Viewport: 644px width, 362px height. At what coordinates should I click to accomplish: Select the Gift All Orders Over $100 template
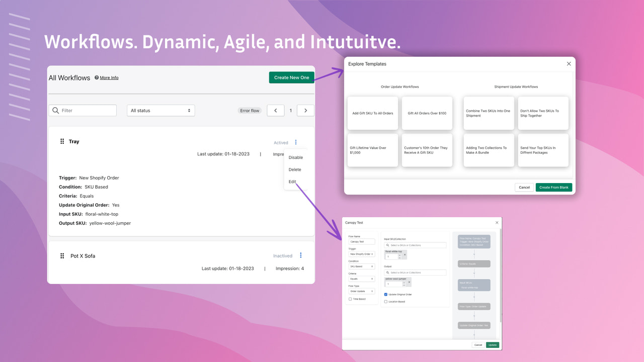point(427,113)
